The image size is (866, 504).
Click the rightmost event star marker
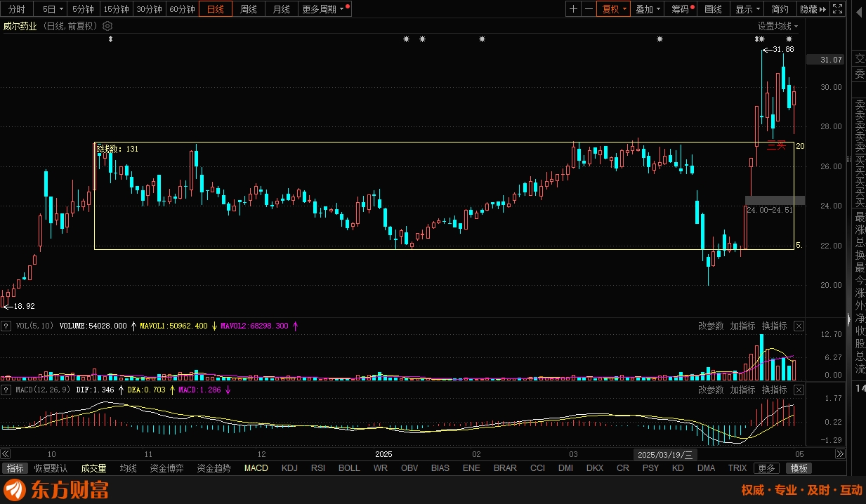[x=789, y=39]
